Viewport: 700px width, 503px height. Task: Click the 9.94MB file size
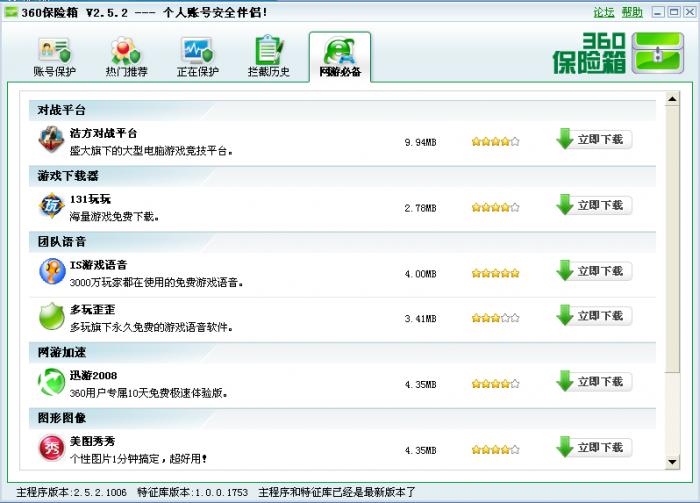[420, 142]
